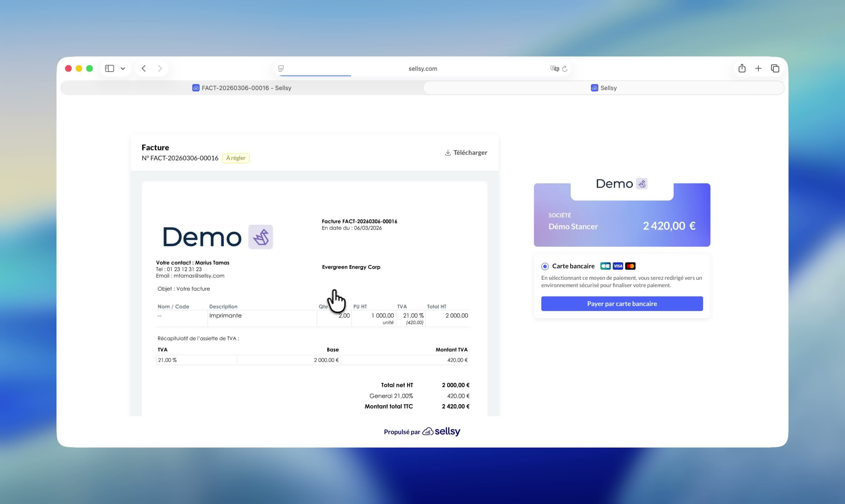The height and width of the screenshot is (504, 845).
Task: Go back with the browser back arrow
Action: pos(144,69)
